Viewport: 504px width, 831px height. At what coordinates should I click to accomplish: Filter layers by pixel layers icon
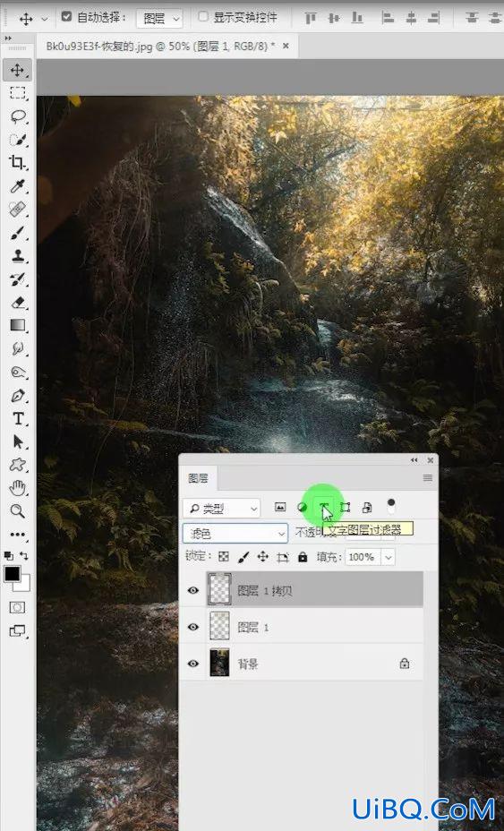(280, 507)
